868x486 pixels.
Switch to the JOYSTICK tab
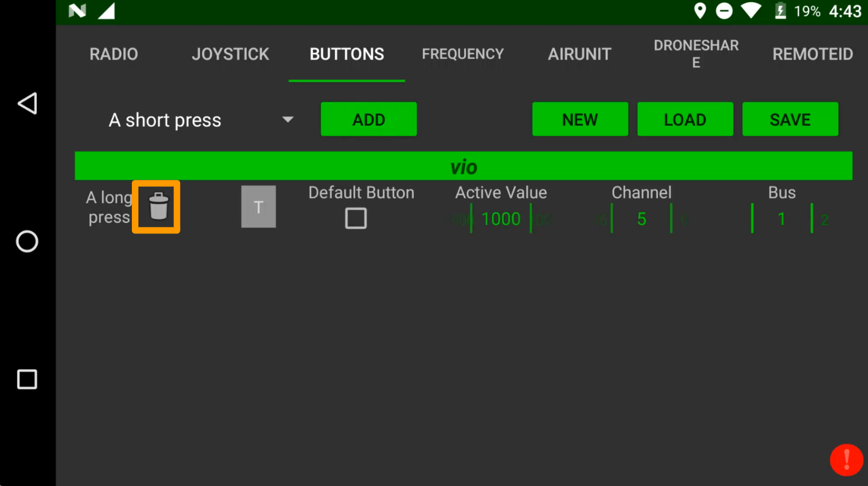point(230,54)
